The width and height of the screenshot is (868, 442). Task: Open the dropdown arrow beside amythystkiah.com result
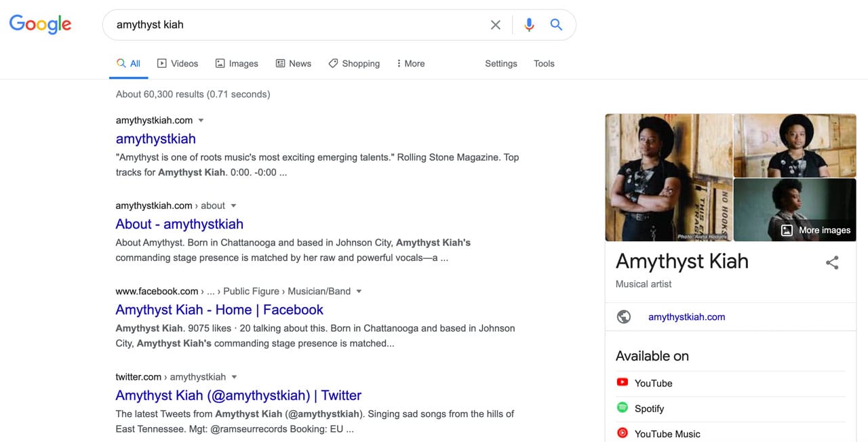(201, 120)
